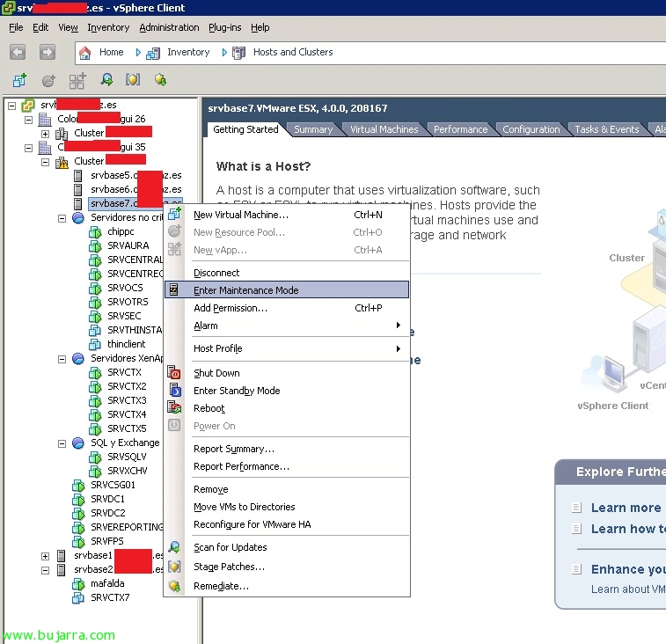Open the Inventory menu

pos(108,27)
